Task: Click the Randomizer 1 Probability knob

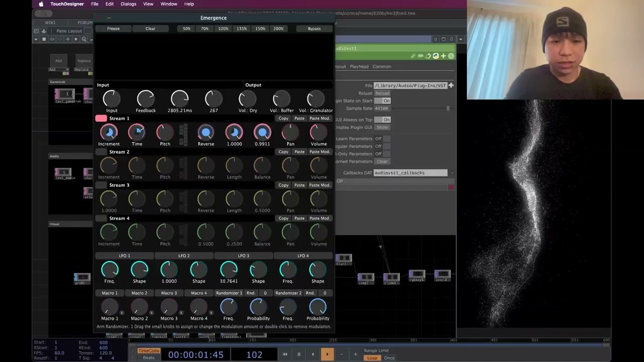Action: coord(258,307)
